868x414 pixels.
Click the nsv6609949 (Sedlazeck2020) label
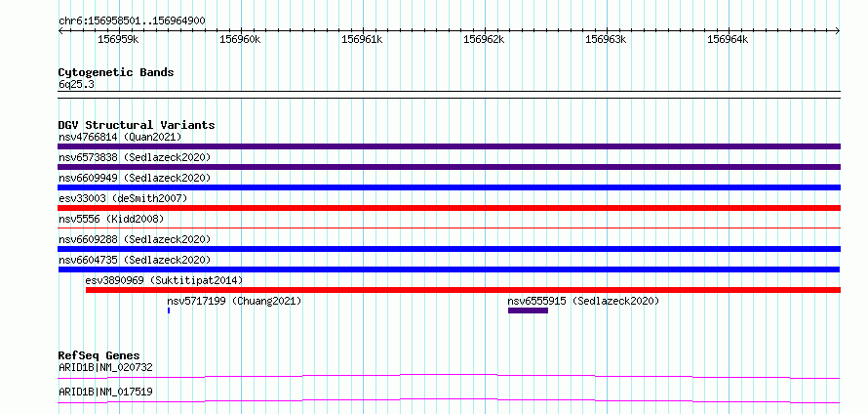coord(135,178)
